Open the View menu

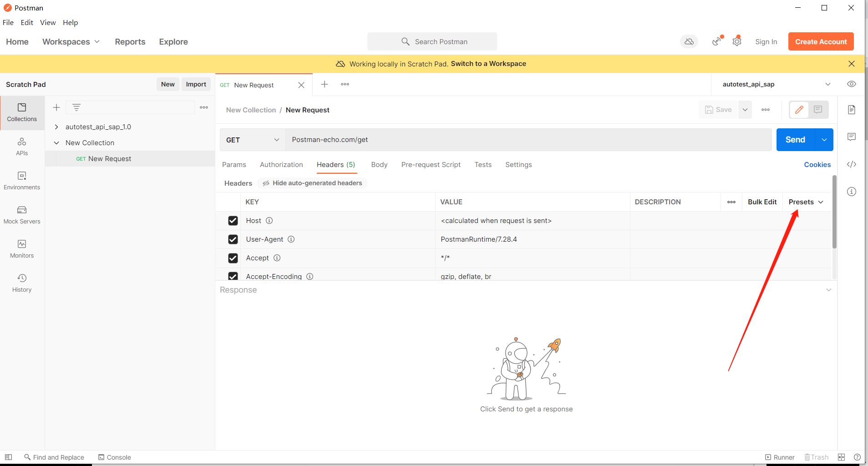pos(48,22)
